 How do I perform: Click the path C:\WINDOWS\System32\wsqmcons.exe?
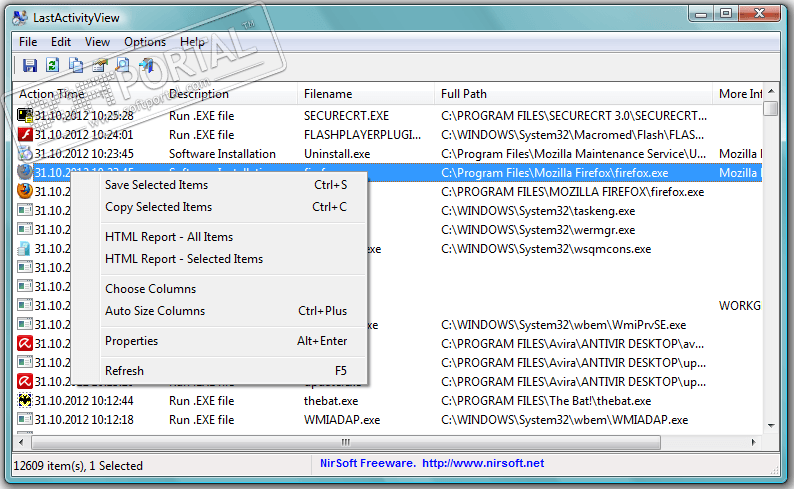coord(546,249)
